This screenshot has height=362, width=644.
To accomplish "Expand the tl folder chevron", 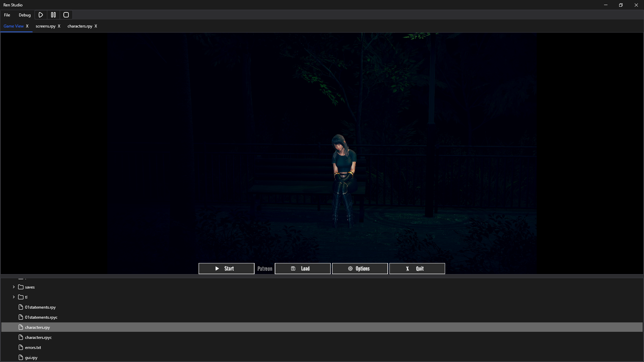I will [14, 297].
